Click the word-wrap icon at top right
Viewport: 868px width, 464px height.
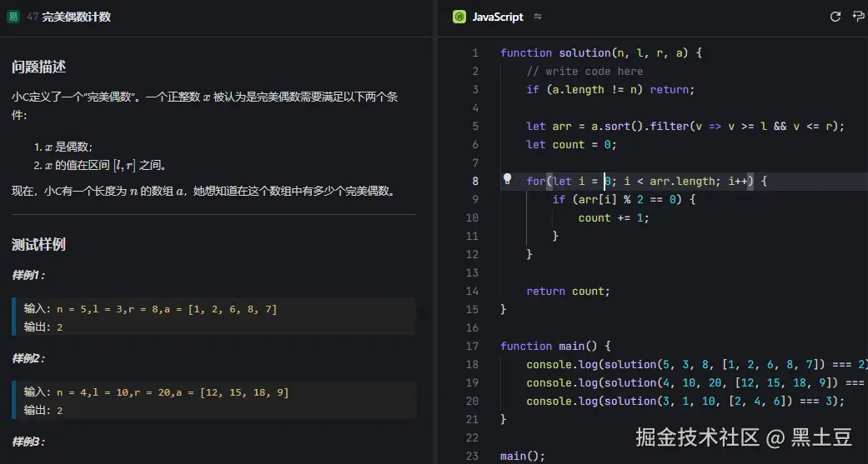[859, 17]
